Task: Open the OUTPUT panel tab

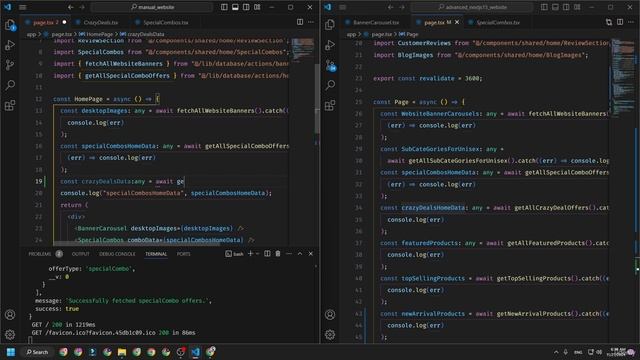Action: click(80, 254)
